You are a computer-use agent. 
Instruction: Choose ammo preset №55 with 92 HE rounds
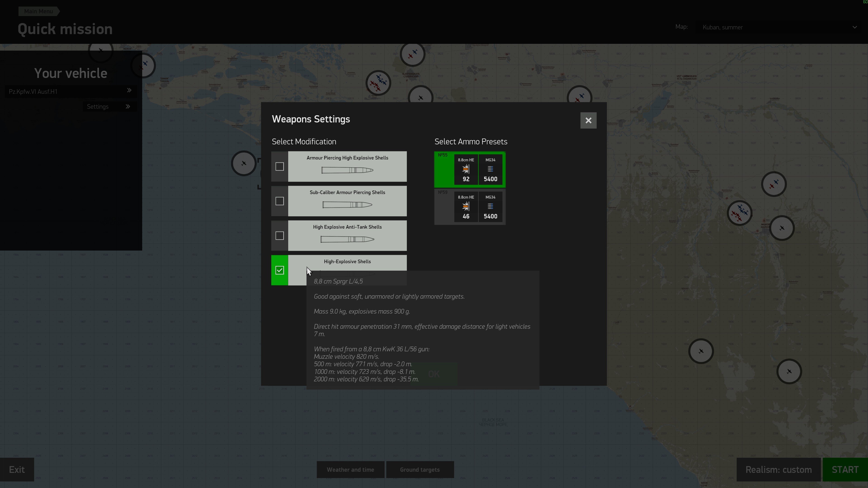[470, 169]
